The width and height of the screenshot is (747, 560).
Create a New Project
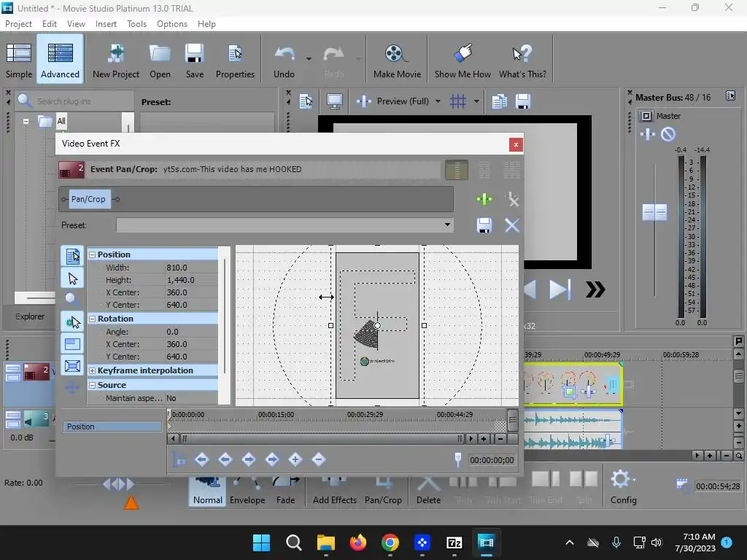(x=116, y=60)
